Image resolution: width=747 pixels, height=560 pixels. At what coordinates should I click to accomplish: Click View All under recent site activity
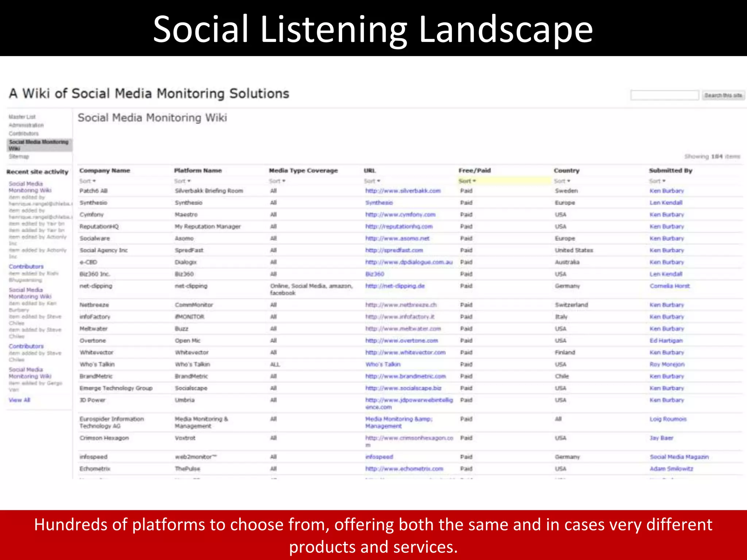tap(20, 400)
